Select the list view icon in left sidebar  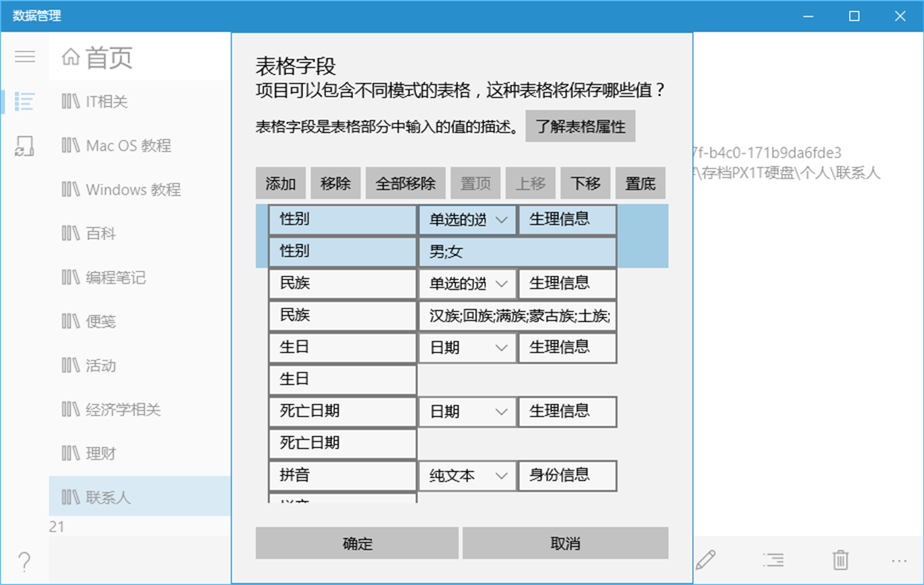25,102
